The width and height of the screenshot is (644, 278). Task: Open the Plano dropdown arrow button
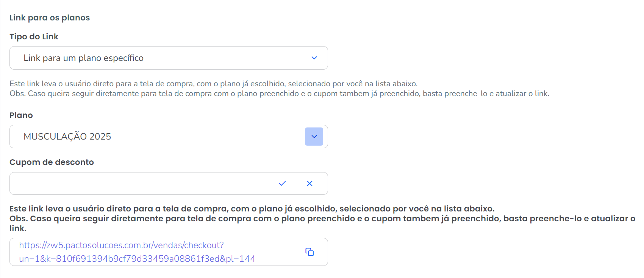[x=314, y=137]
